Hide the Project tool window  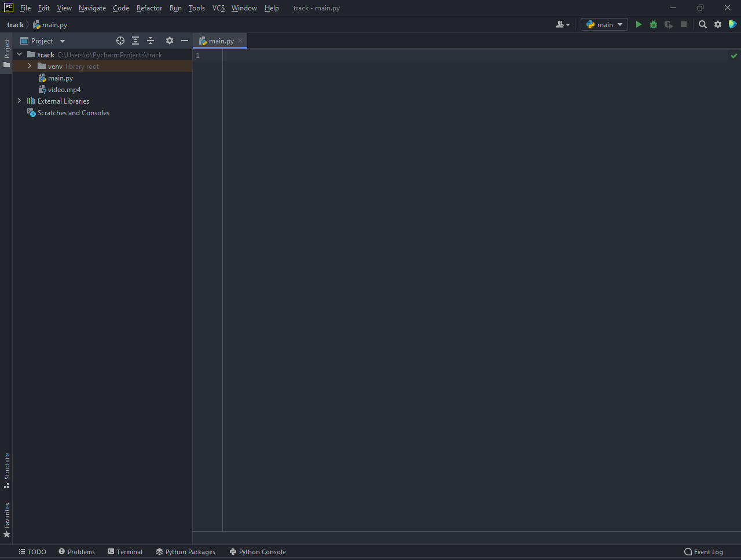coord(185,41)
